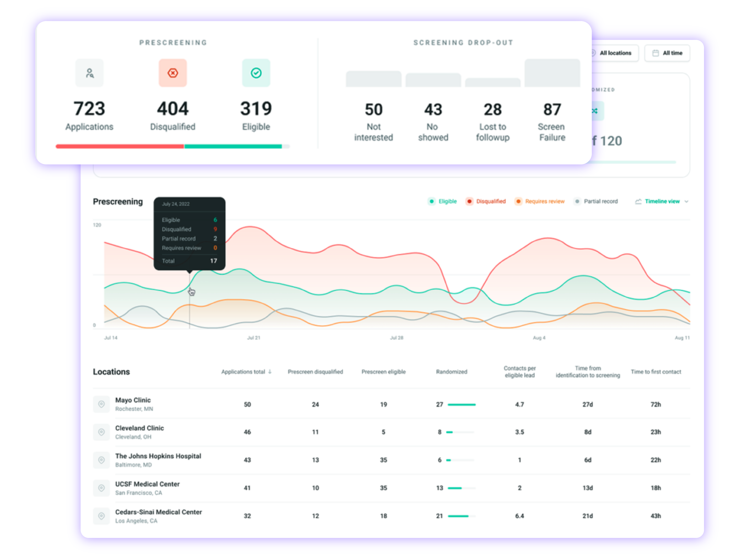The height and width of the screenshot is (560, 752).
Task: Open the Cleveland Clinic row
Action: click(x=392, y=432)
